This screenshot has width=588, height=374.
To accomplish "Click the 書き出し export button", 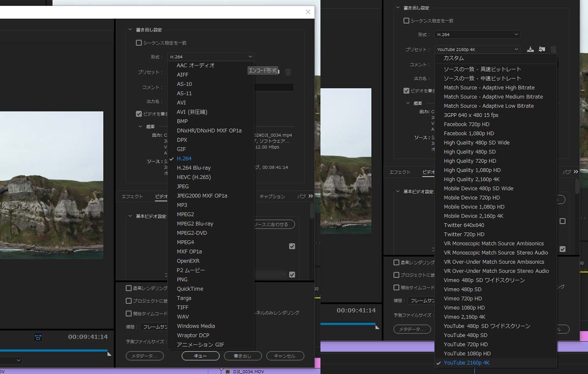I will (243, 356).
